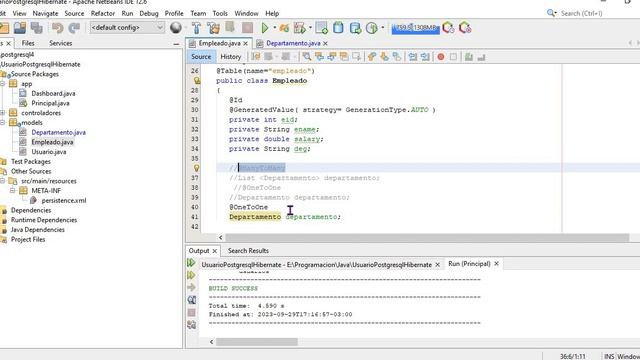Image resolution: width=640 pixels, height=360 pixels.
Task: Click the Re-run green arrows icon in Output
Action: pyautogui.click(x=191, y=263)
